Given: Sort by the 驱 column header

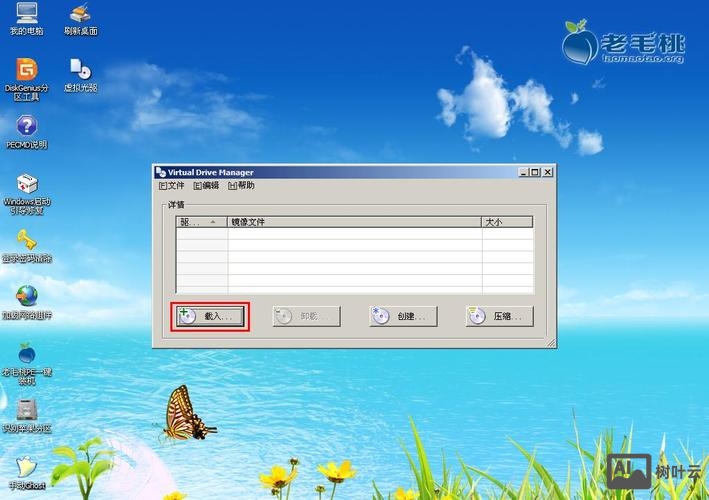Looking at the screenshot, I should click(x=201, y=222).
